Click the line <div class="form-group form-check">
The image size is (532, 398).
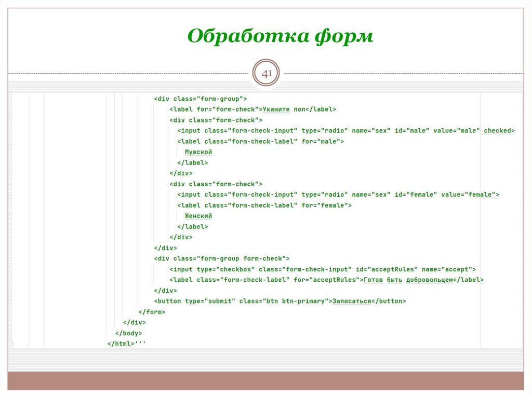pyautogui.click(x=221, y=258)
